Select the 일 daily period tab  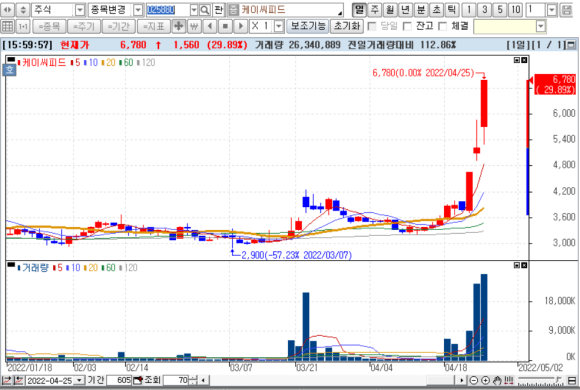click(x=359, y=10)
